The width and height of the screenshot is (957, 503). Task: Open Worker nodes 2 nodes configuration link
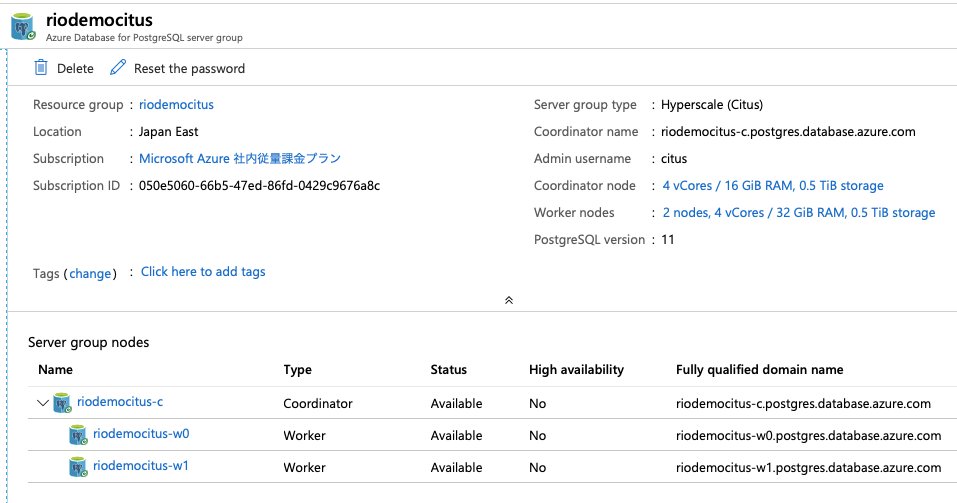[x=799, y=212]
